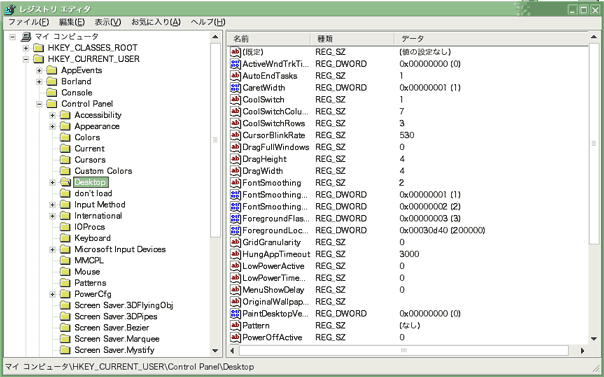This screenshot has width=604, height=377.
Task: Click the Screen Saver.Bezier folder icon
Action: 65,328
